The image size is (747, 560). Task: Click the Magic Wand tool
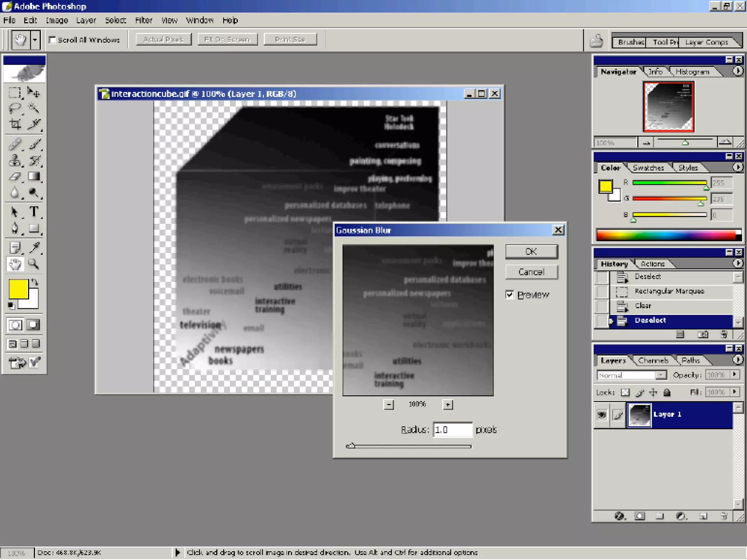pyautogui.click(x=34, y=108)
